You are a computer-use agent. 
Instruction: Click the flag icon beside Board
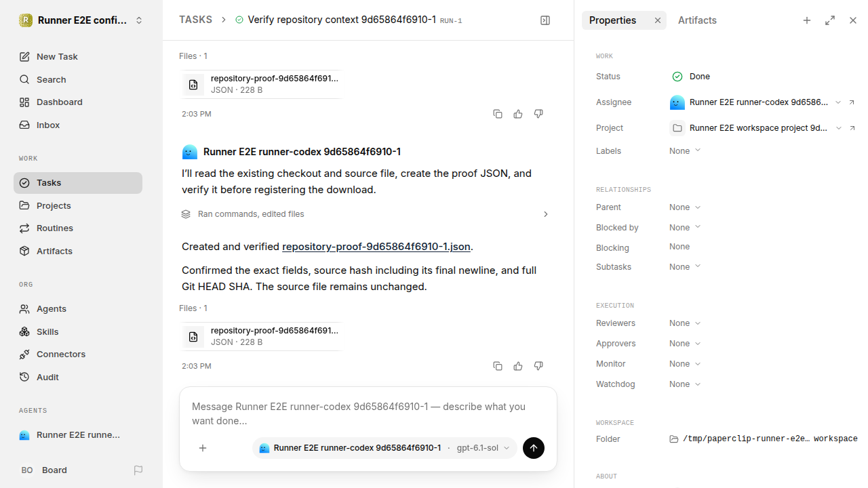[x=138, y=470]
